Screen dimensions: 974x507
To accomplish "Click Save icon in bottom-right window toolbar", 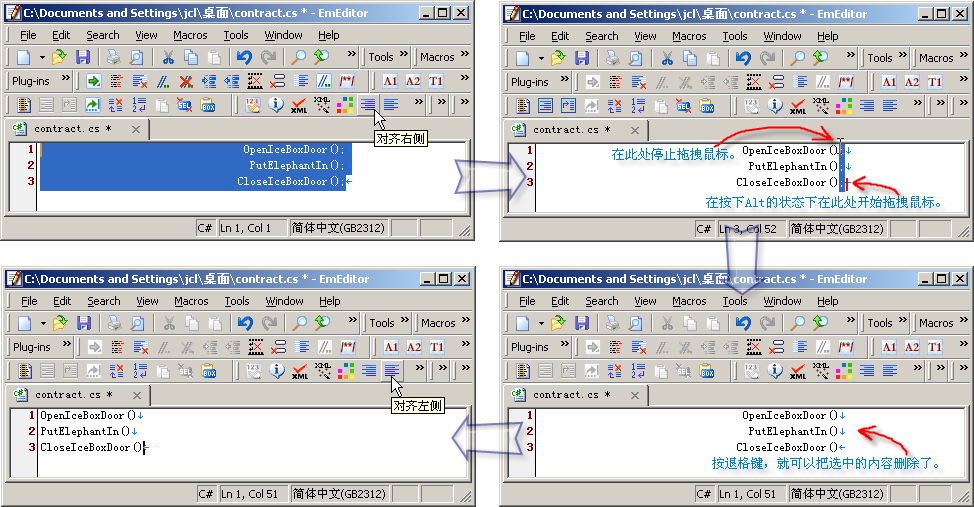I will (x=581, y=323).
